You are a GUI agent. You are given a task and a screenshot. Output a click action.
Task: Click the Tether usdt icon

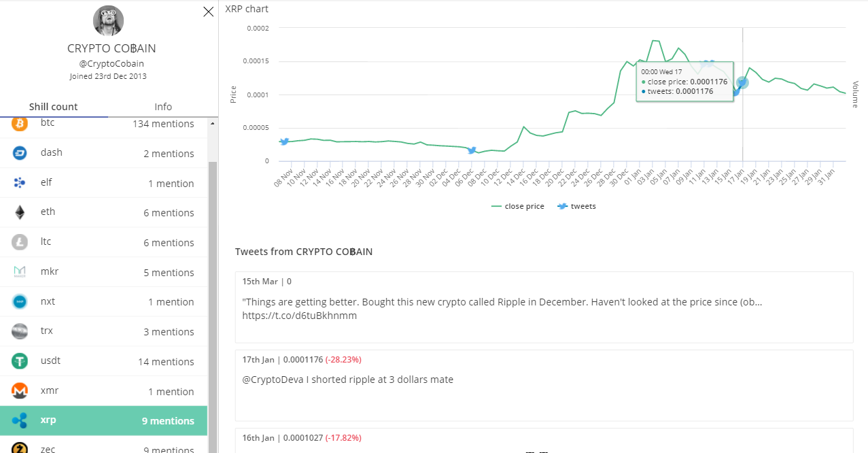tap(20, 360)
